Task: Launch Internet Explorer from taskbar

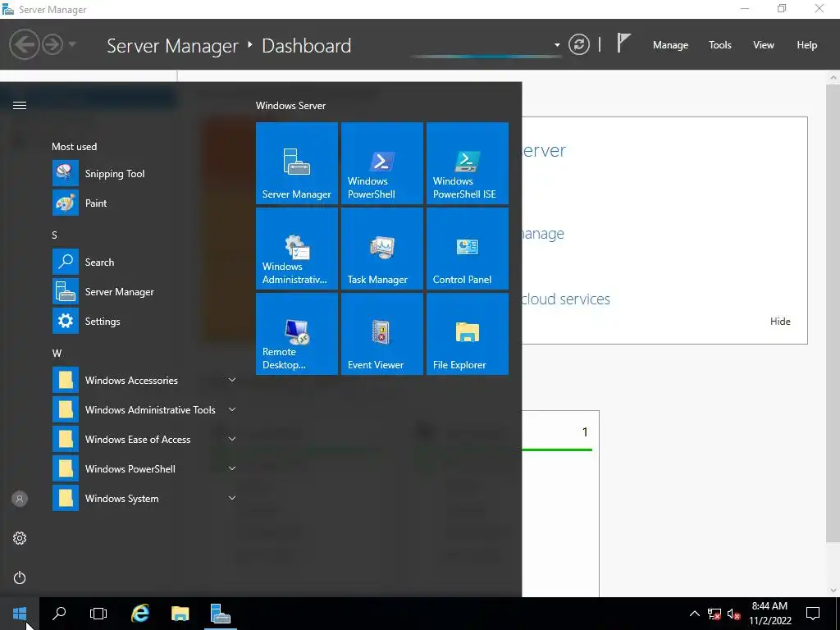Action: [x=140, y=614]
